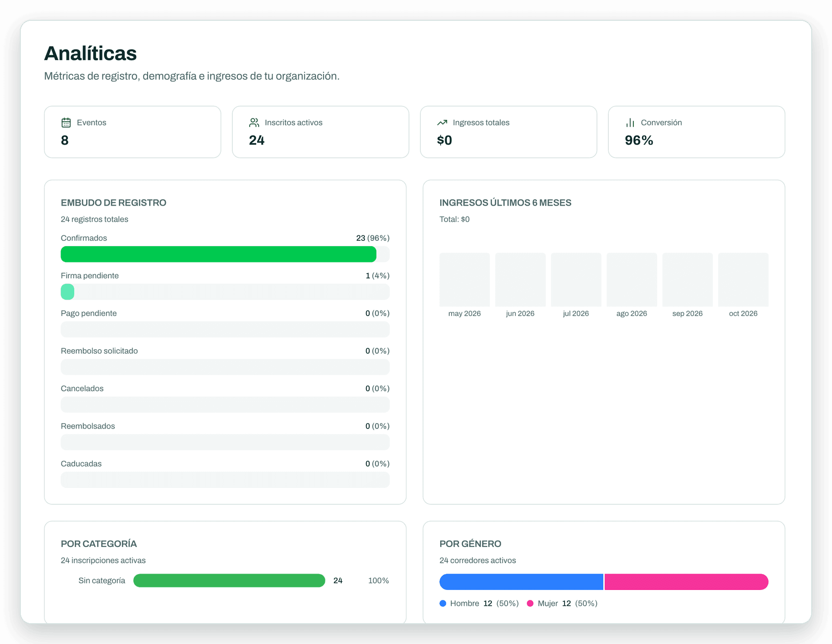Click the Reembolsados progress bar
This screenshot has width=832, height=644.
(225, 442)
